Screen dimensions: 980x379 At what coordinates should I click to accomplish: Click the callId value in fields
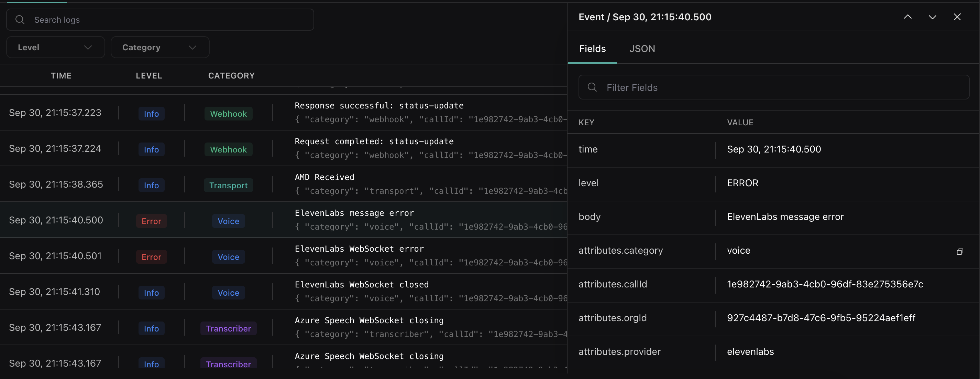(825, 284)
